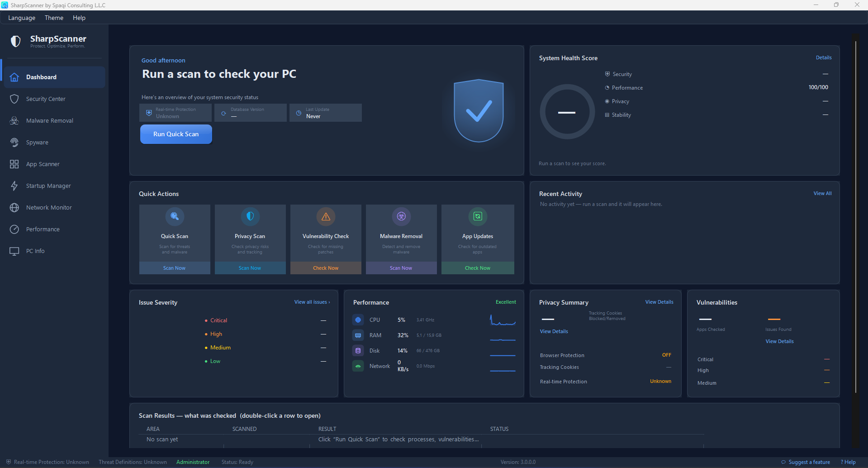Click the SCANNED column header in Scan Results
This screenshot has width=868, height=468.
coord(244,429)
